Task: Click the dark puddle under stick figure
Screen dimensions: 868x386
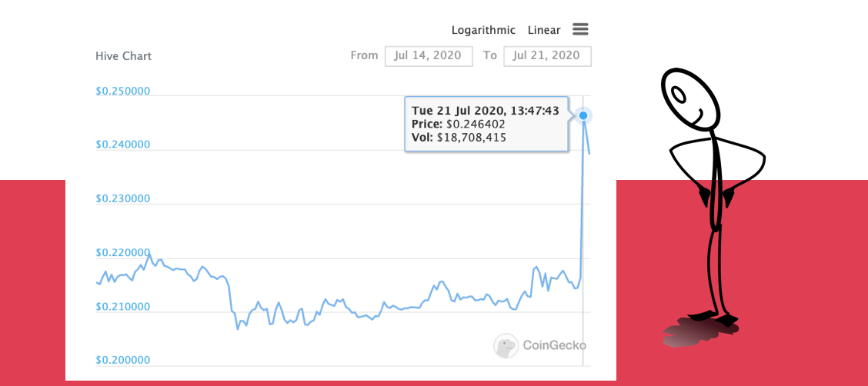Action: 696,332
